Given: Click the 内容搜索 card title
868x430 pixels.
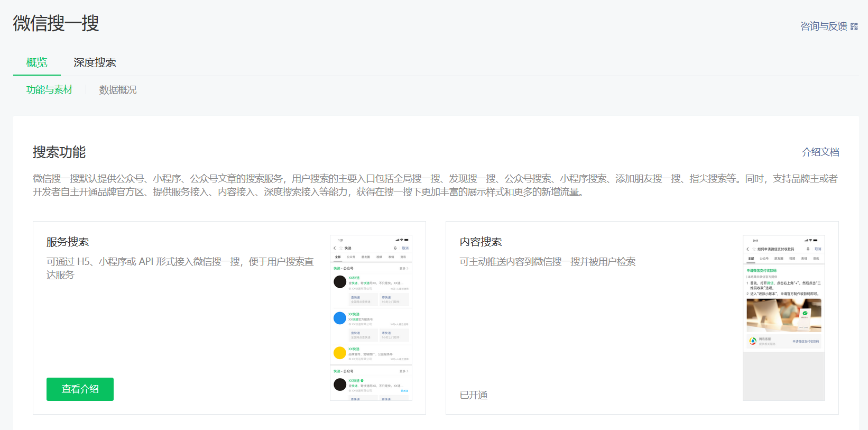Looking at the screenshot, I should 481,242.
